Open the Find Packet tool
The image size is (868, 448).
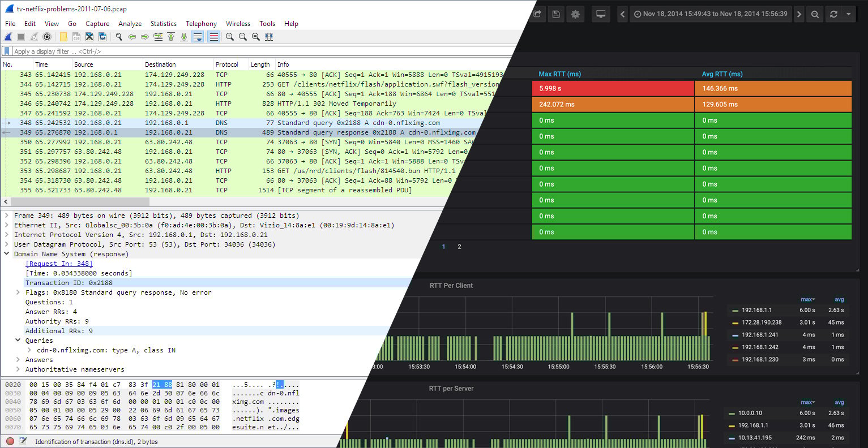118,37
